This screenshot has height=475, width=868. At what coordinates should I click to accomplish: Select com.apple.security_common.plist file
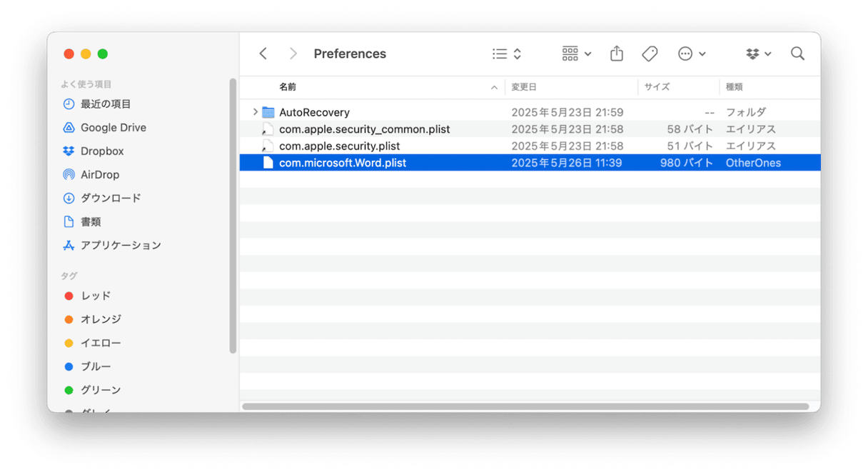[x=364, y=129]
